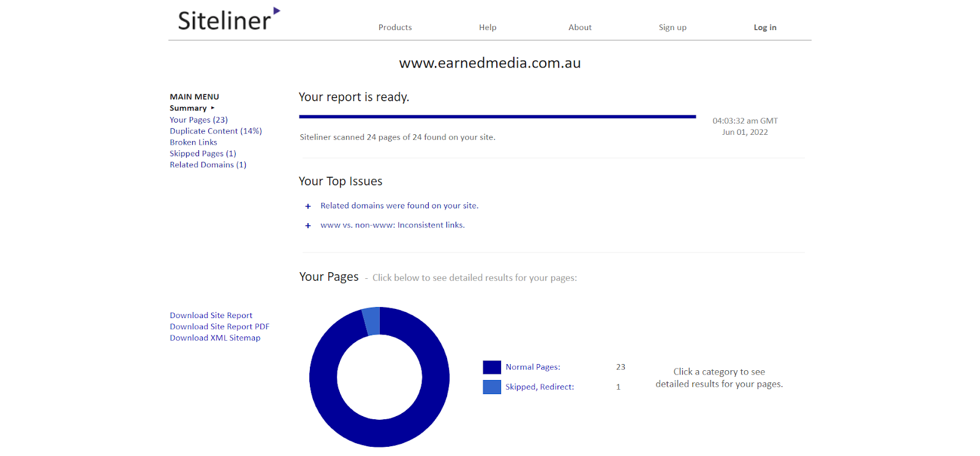Click the scan timestamp 04:03:32 am GMT
The height and width of the screenshot is (456, 980).
coord(745,121)
